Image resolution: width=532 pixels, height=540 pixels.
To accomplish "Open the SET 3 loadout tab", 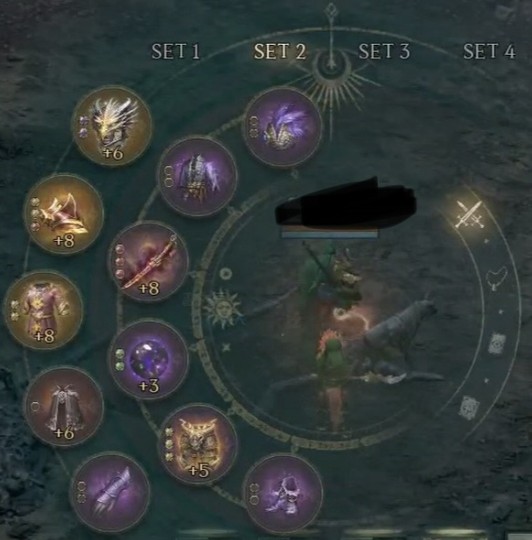I will click(384, 51).
